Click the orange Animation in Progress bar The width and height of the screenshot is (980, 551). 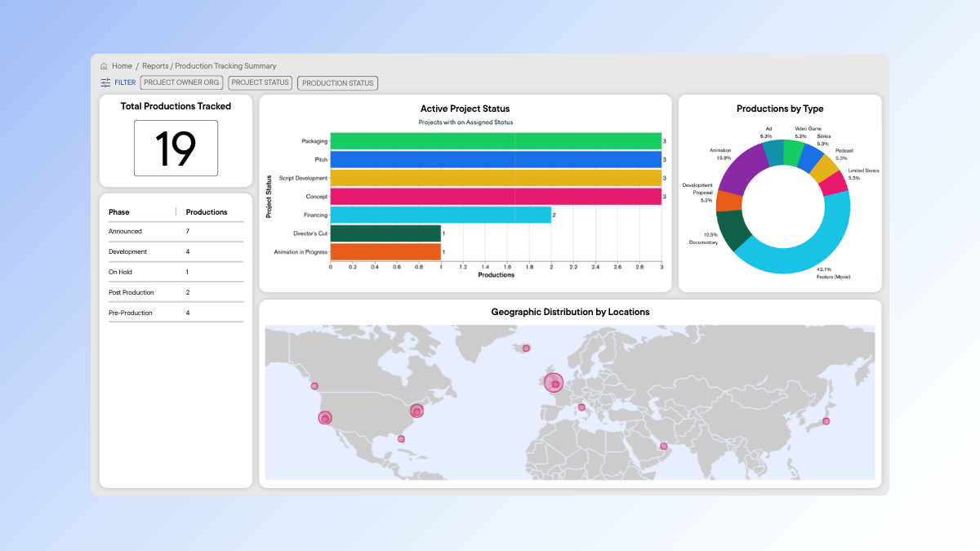tap(385, 252)
